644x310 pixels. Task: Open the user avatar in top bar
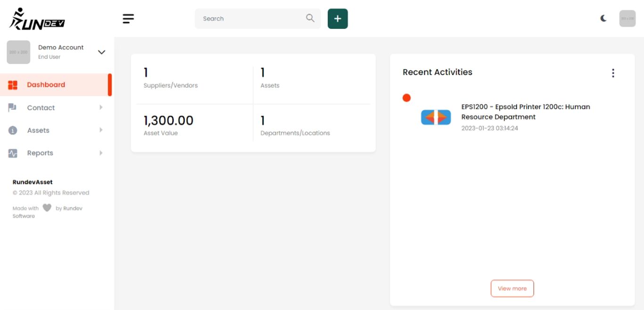(627, 18)
